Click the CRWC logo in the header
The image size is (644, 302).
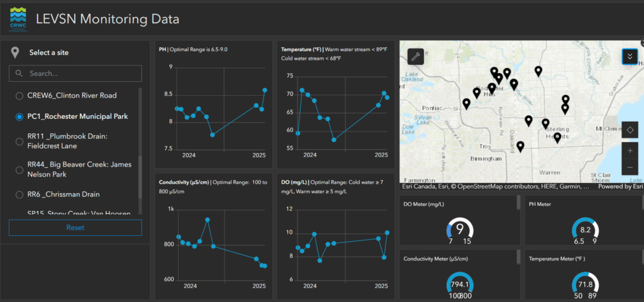[18, 20]
